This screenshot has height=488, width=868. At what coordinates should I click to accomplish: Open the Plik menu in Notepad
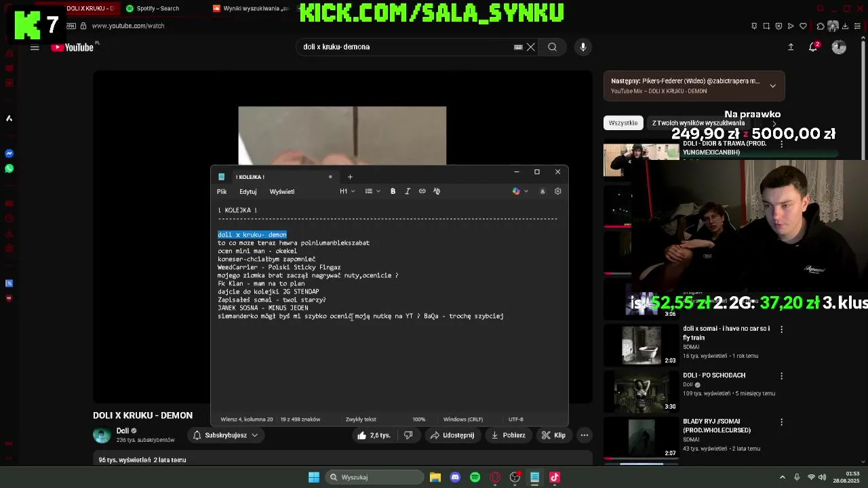click(x=222, y=191)
